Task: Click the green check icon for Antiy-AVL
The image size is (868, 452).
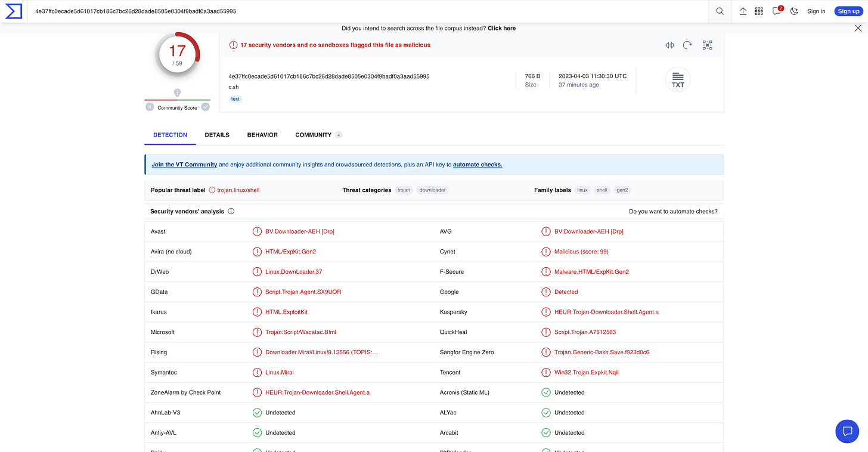Action: click(257, 433)
